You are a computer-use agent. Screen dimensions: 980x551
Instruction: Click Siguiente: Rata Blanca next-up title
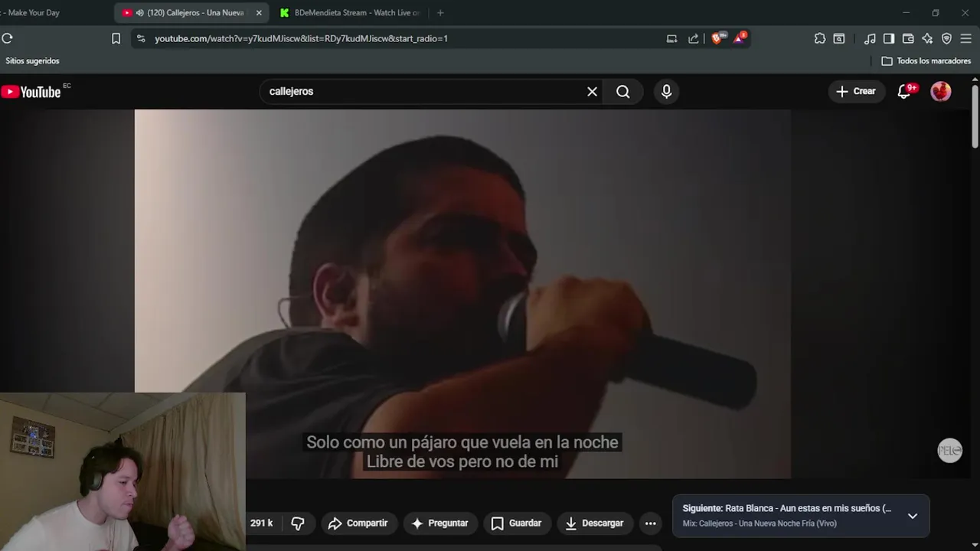pyautogui.click(x=787, y=508)
